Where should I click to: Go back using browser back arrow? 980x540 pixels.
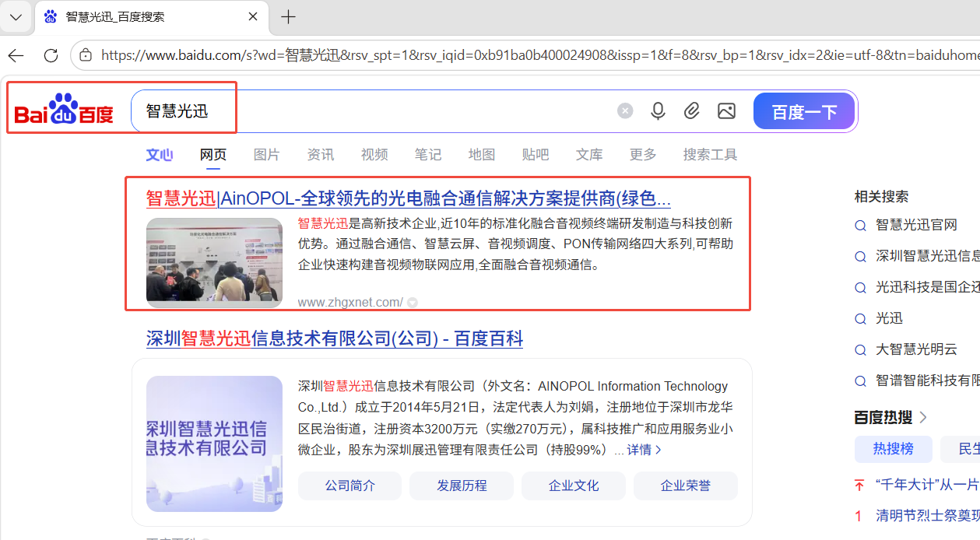point(16,55)
